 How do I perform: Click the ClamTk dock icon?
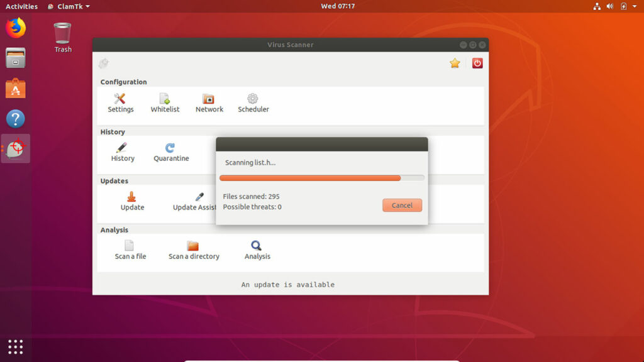[x=16, y=148]
